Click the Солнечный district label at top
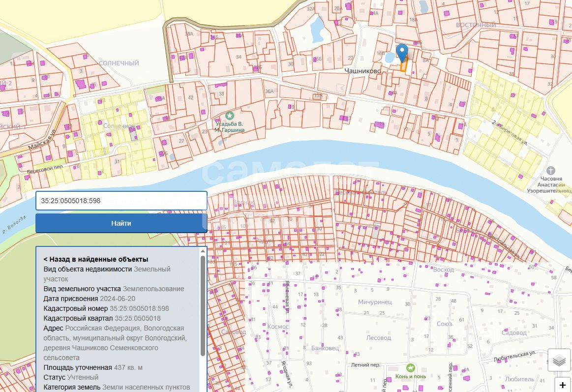Image resolution: width=572 pixels, height=392 pixels. coord(119,63)
